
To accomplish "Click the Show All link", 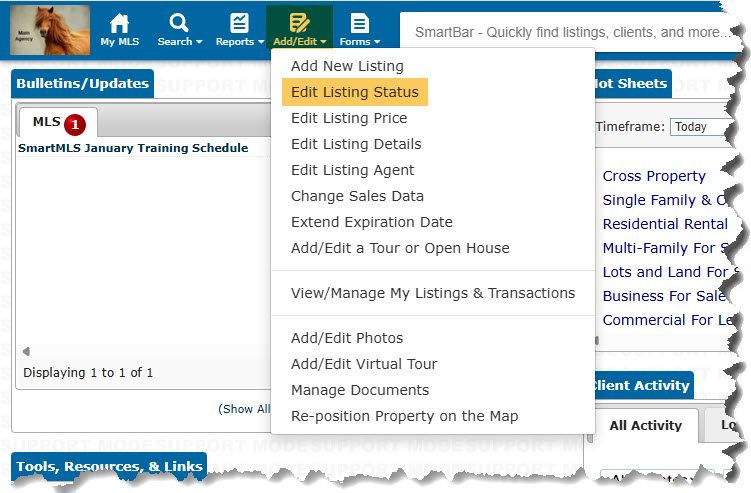I will pyautogui.click(x=244, y=409).
